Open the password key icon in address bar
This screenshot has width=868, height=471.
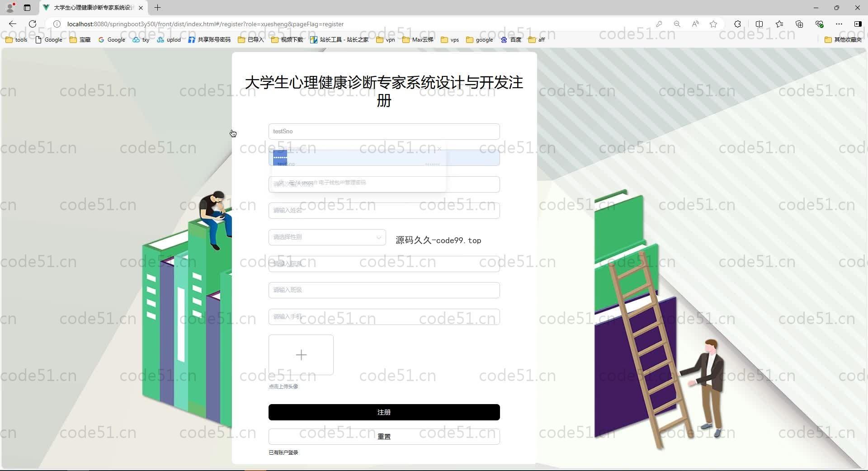[659, 24]
